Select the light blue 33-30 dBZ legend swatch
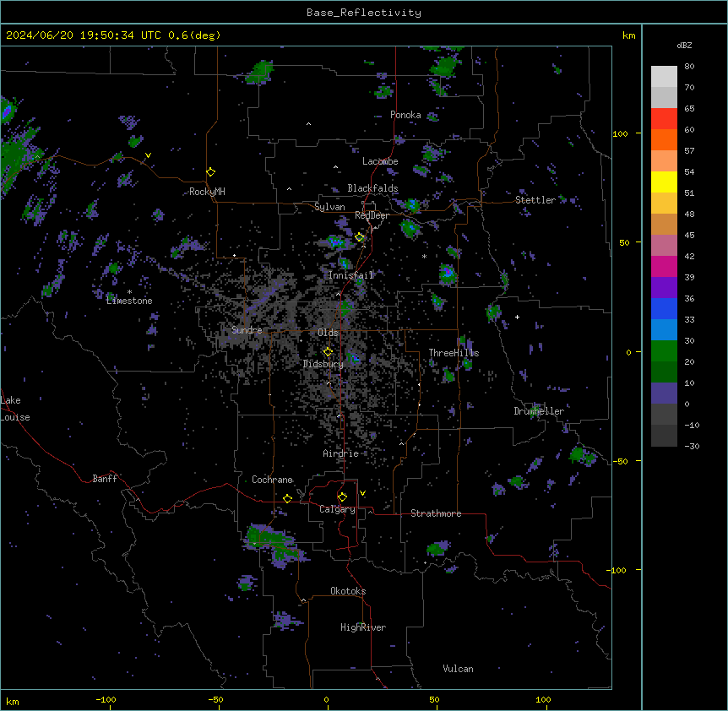 coord(664,330)
